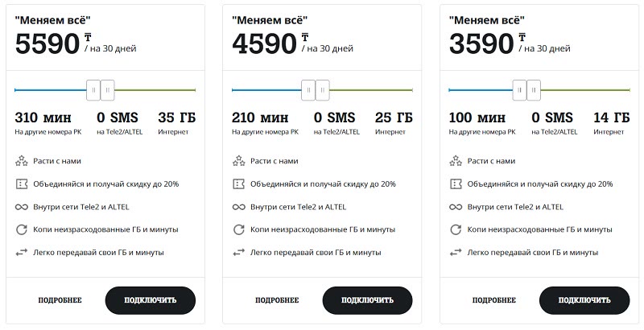Image resolution: width=644 pixels, height=330 pixels.
Task: Click the refresh arrow icon in the 5590 plan
Action: pos(22,229)
